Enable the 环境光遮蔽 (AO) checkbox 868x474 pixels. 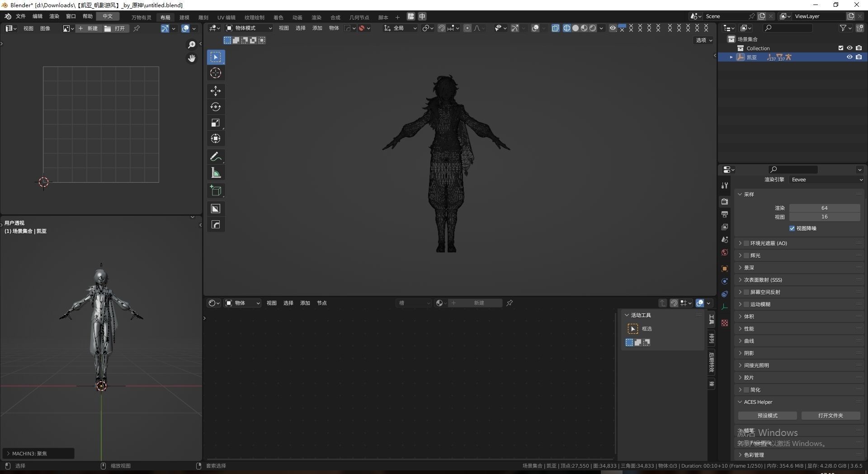(746, 243)
